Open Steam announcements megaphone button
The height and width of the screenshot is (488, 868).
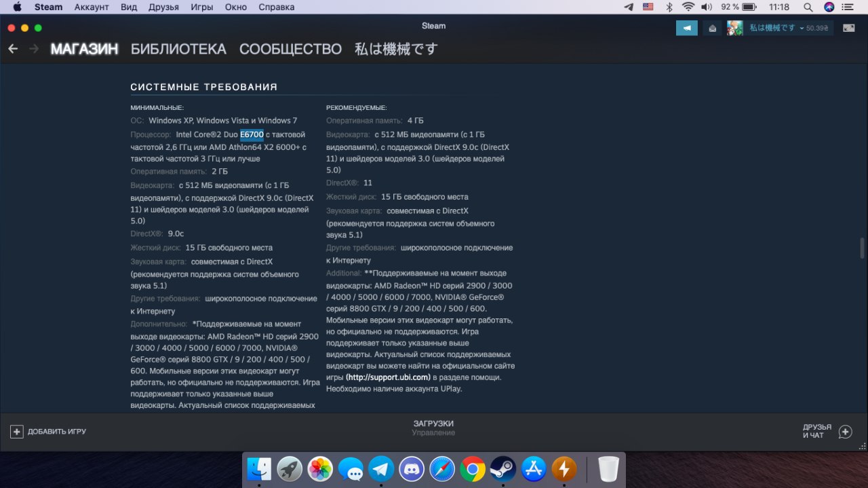[686, 28]
